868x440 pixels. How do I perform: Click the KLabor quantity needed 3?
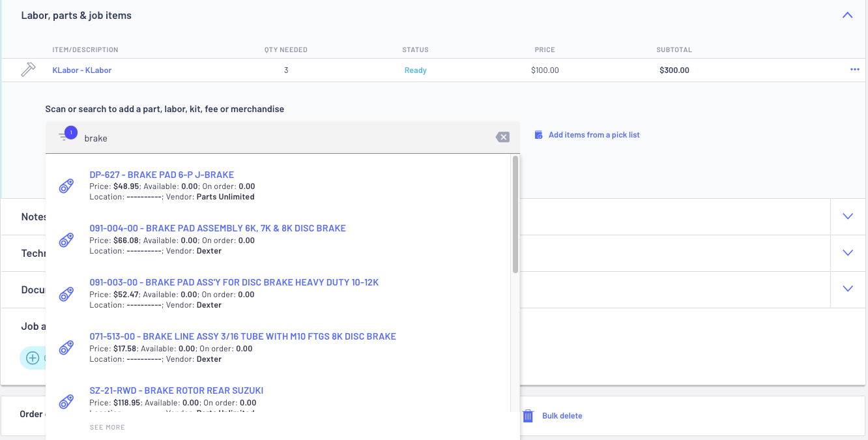[x=286, y=70]
